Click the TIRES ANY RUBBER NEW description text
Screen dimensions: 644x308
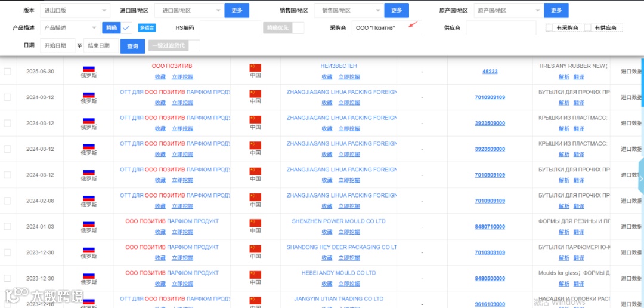(x=572, y=66)
